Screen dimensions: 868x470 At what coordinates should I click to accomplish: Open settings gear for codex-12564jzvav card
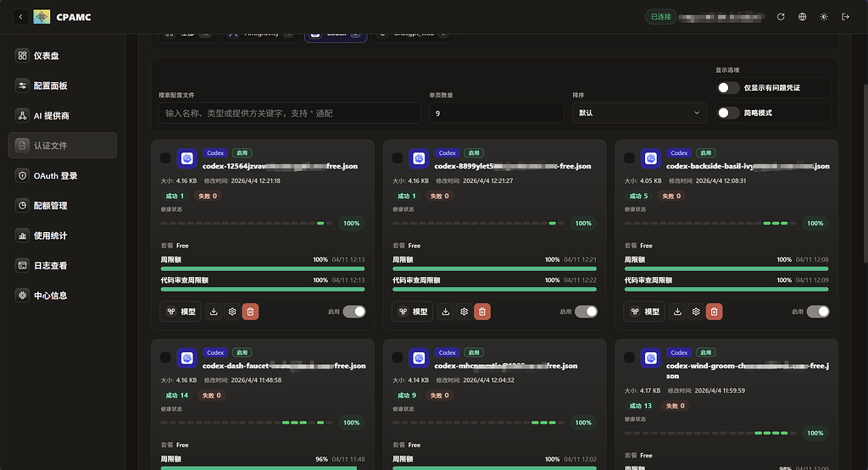pyautogui.click(x=232, y=312)
